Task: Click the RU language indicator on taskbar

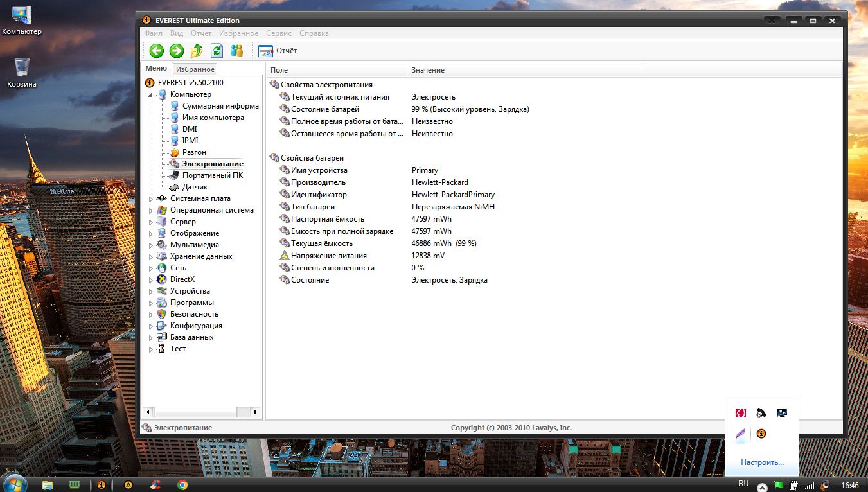Action: click(x=743, y=483)
